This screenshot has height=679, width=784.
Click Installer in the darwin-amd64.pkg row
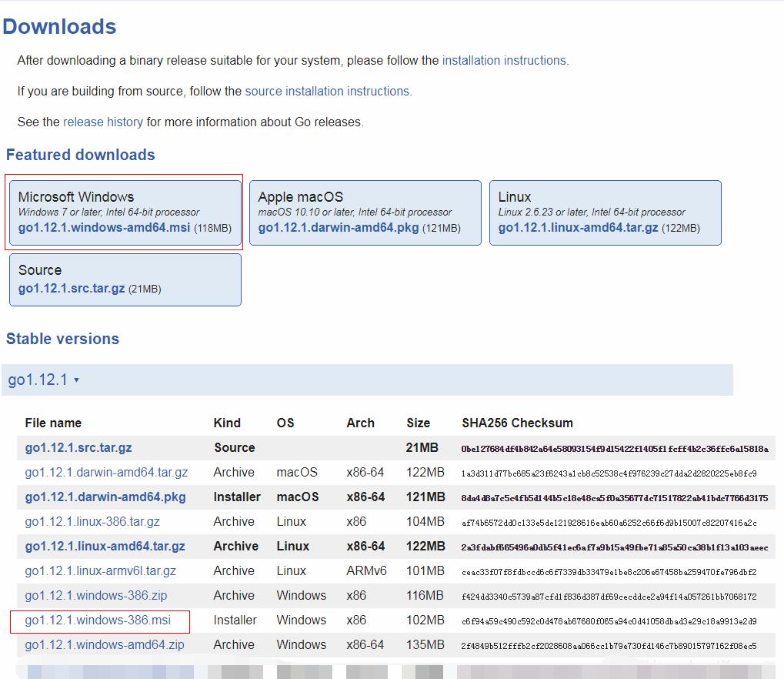(237, 497)
